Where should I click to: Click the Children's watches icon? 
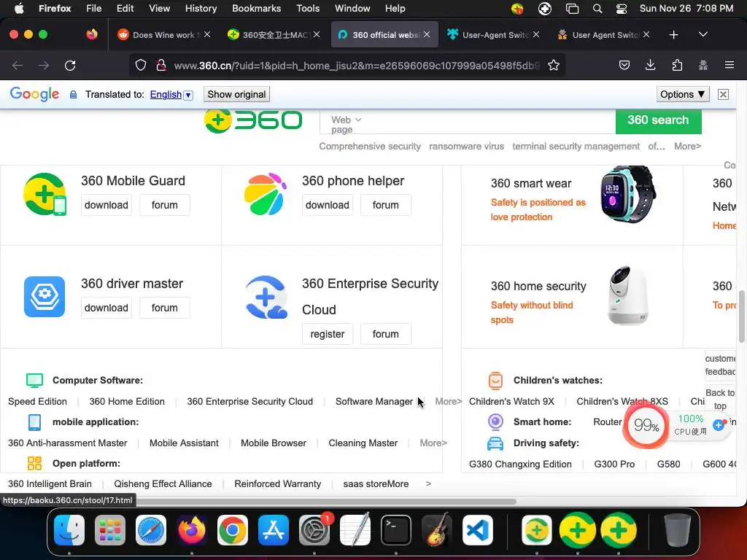pyautogui.click(x=495, y=381)
